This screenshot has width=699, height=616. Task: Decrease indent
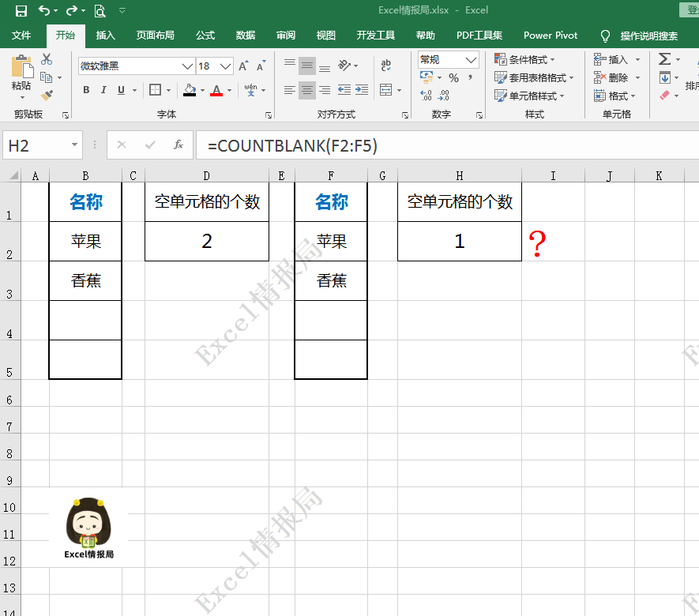click(x=344, y=90)
